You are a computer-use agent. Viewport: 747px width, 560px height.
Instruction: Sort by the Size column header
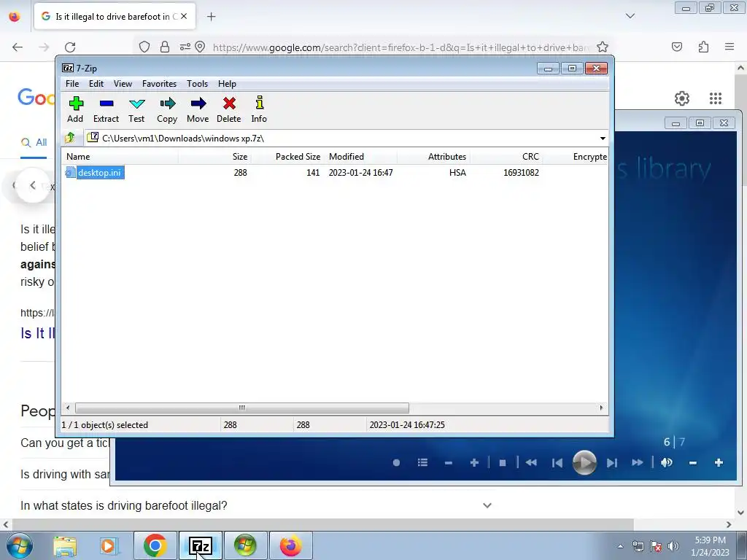(x=215, y=157)
